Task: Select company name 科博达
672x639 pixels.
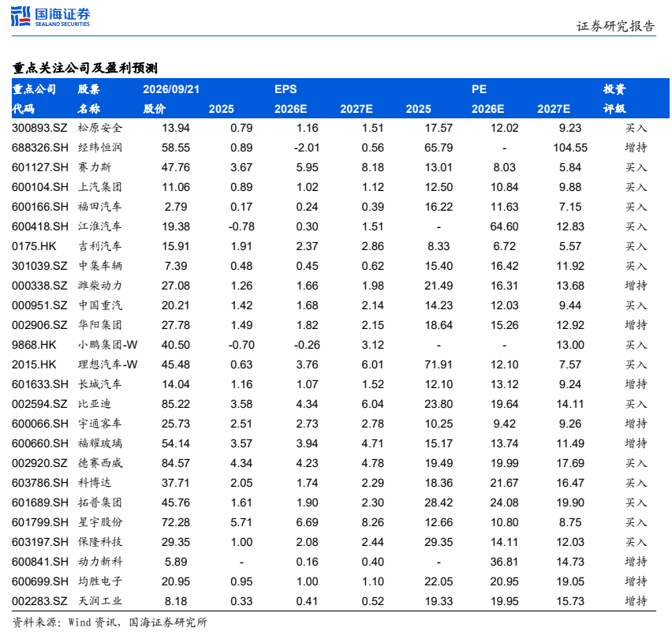Action: [95, 483]
